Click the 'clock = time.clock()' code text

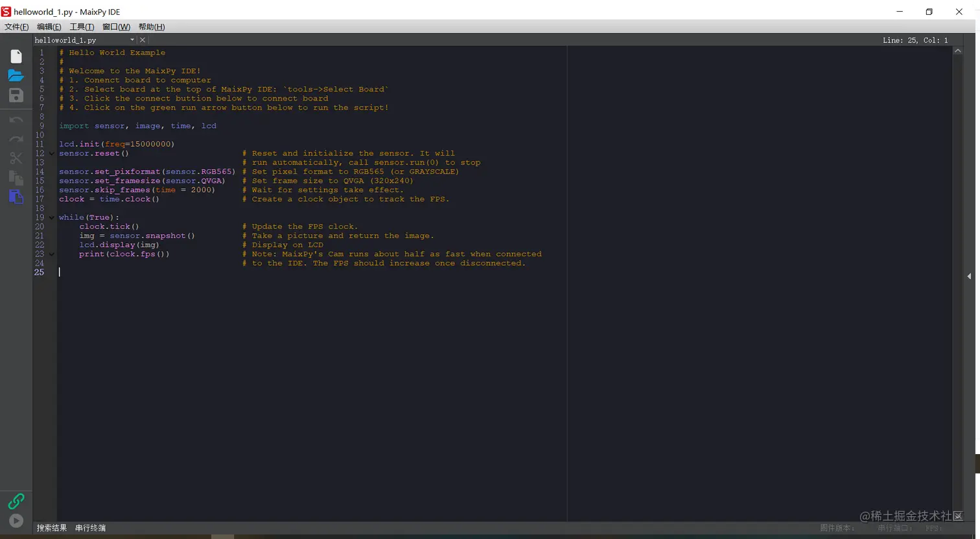(109, 199)
